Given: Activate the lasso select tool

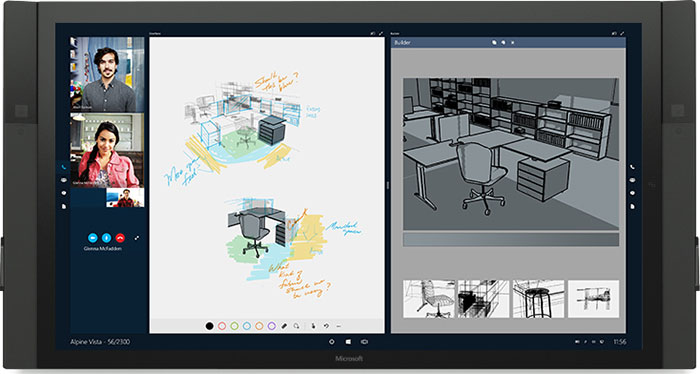Looking at the screenshot, I should pos(296,326).
